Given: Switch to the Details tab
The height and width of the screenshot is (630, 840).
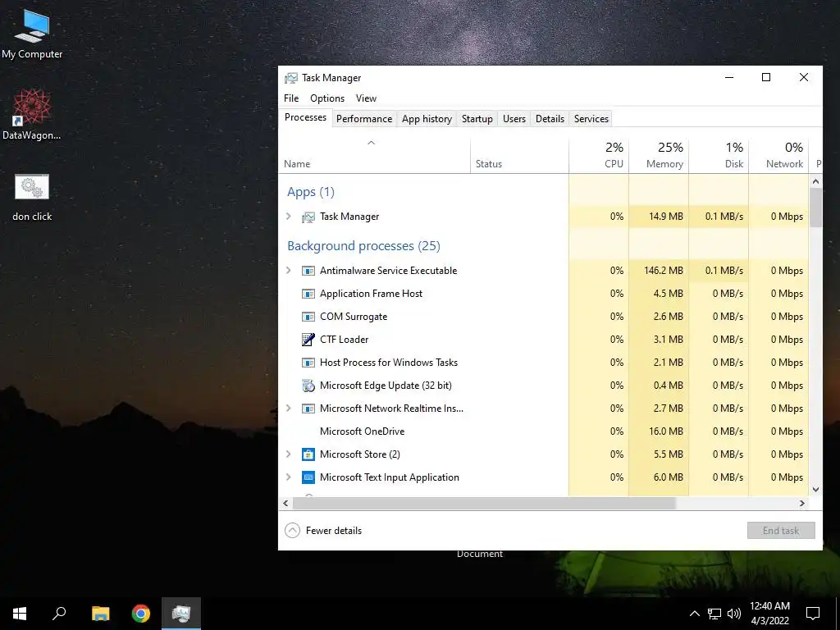Looking at the screenshot, I should point(550,119).
